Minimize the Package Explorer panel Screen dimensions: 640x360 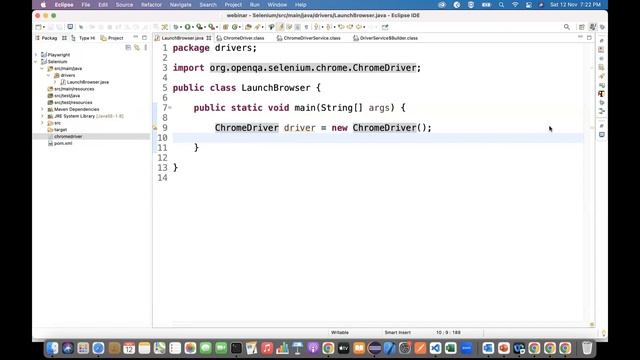[x=136, y=38]
